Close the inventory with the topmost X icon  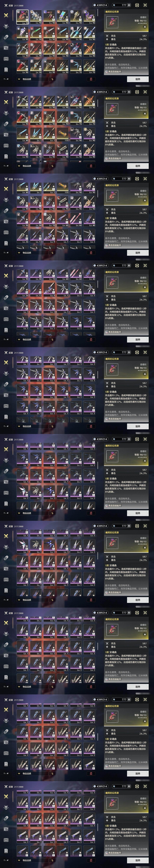point(145,5)
